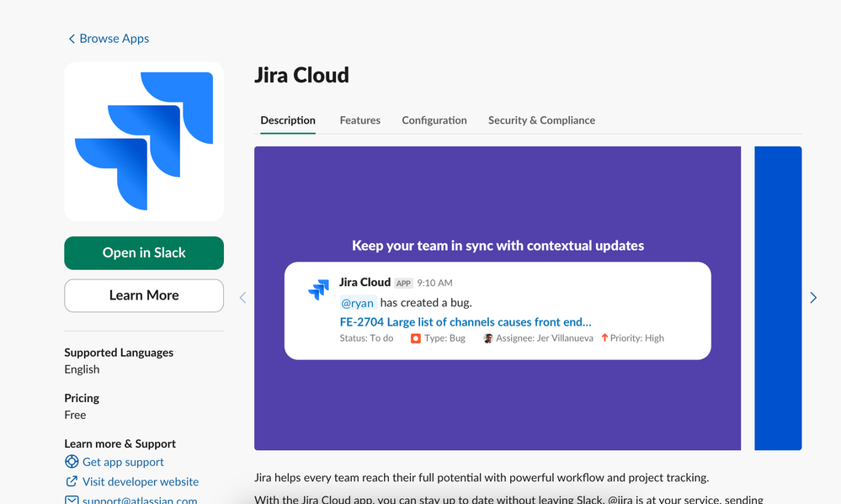
Task: Open the Configuration tab
Action: 434,120
